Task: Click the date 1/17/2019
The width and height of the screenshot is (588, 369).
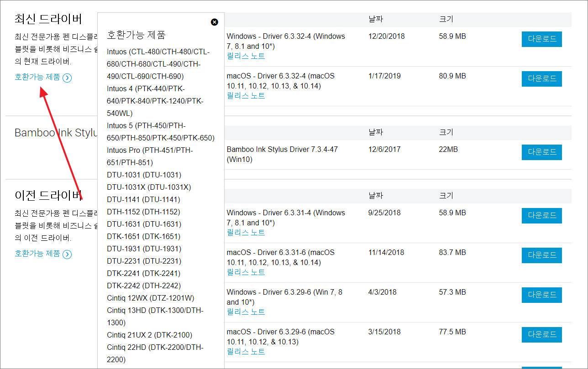Action: pos(385,76)
